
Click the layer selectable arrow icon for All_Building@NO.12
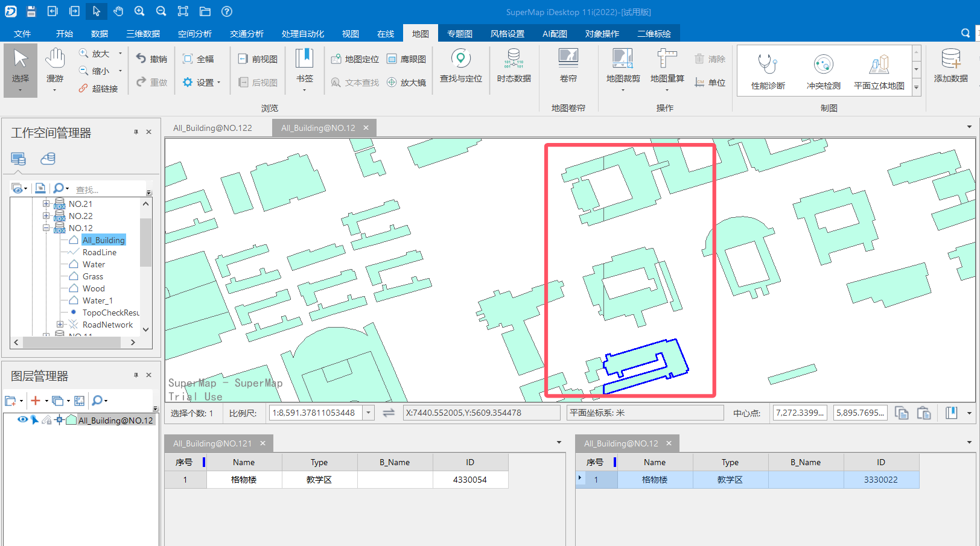35,420
